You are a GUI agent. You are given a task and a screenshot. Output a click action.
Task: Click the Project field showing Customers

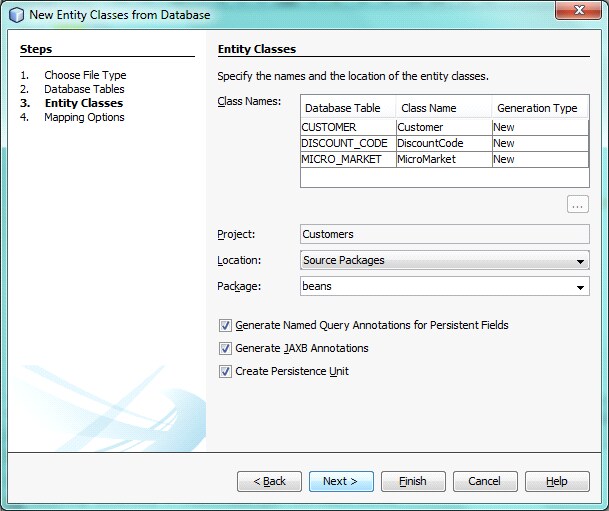point(445,234)
